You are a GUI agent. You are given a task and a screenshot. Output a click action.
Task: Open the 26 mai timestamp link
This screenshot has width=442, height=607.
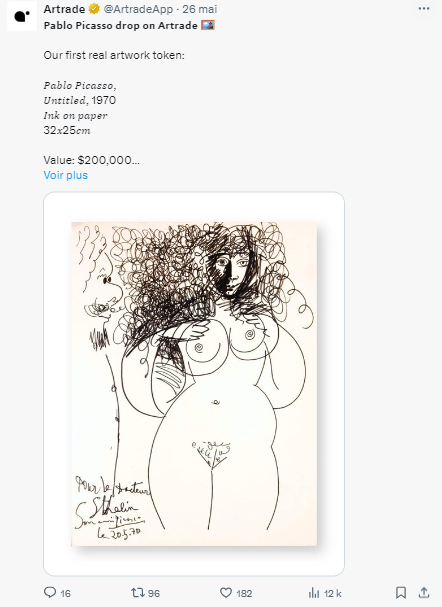(200, 9)
